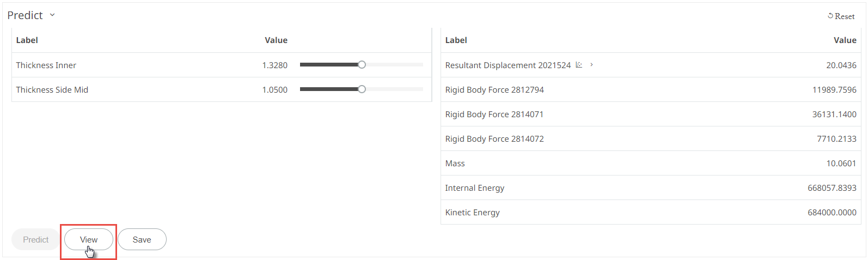Click the greyed-out Predict button
Screen dimensions: 868x260
pyautogui.click(x=36, y=240)
